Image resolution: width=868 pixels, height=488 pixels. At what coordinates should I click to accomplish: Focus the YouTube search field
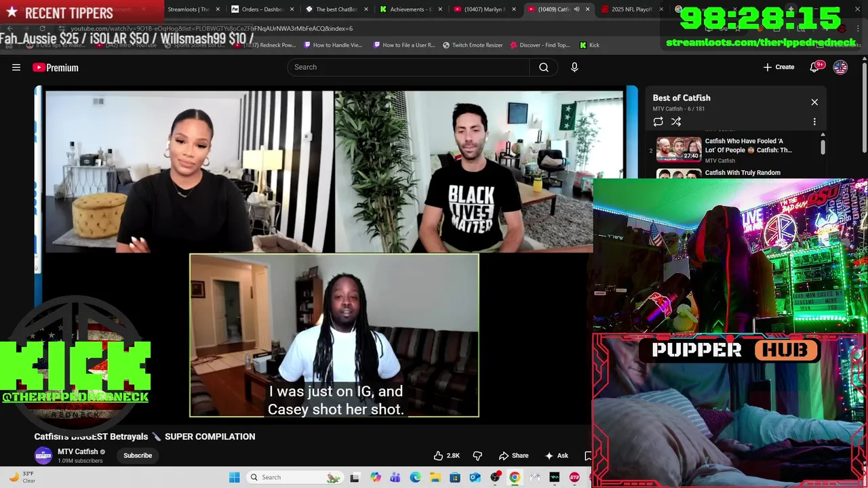point(408,67)
